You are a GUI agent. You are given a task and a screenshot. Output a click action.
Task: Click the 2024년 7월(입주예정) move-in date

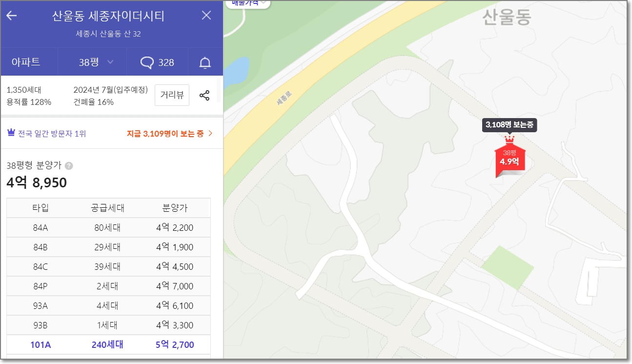110,90
